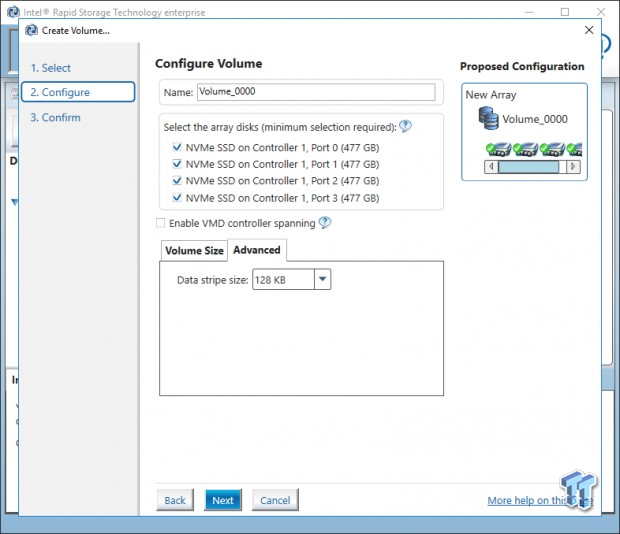Open More help on this page link

(540, 500)
